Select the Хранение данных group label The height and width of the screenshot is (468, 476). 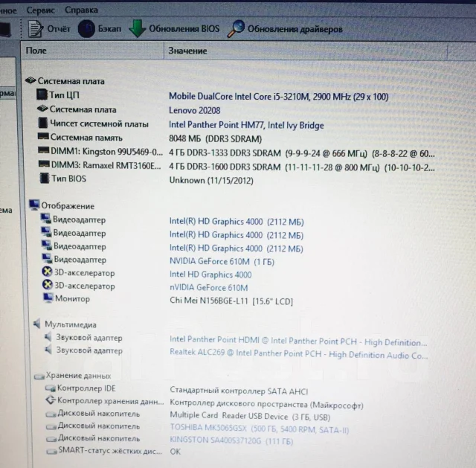(78, 376)
